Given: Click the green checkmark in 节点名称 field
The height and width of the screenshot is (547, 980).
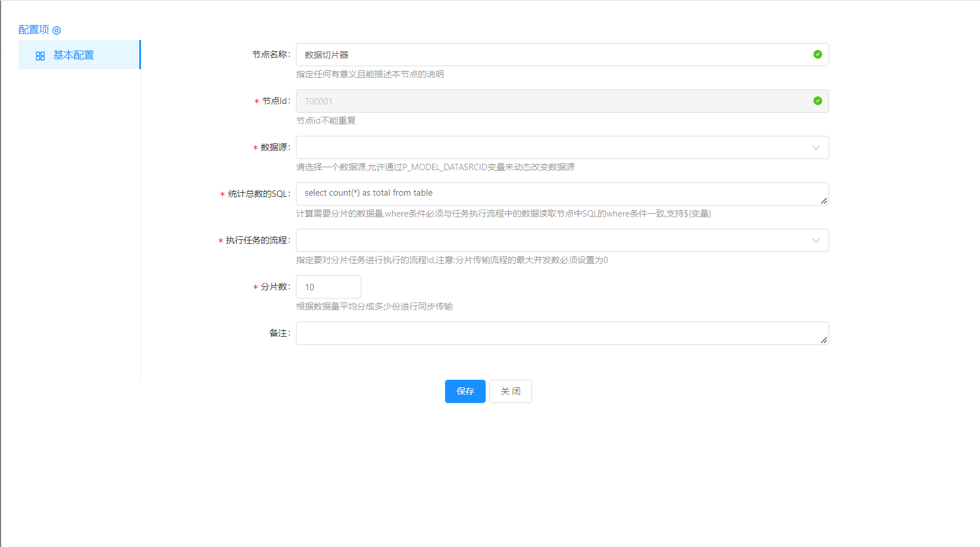Looking at the screenshot, I should pyautogui.click(x=818, y=55).
